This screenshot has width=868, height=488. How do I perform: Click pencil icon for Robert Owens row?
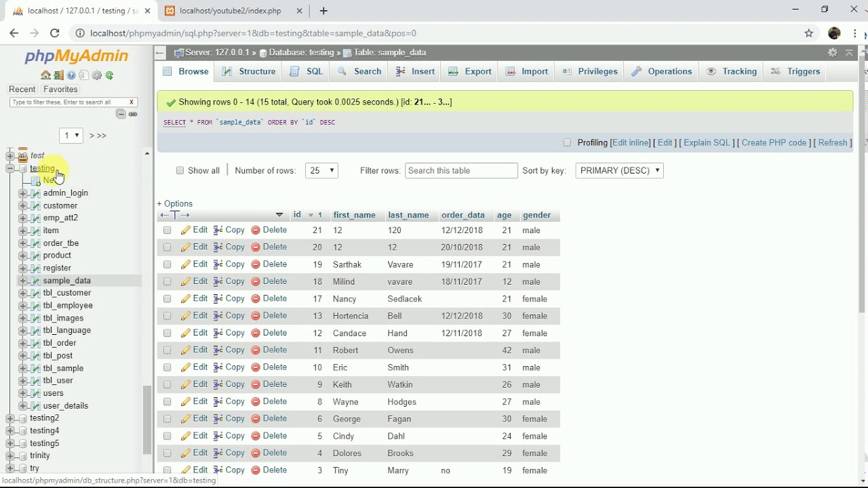click(186, 350)
